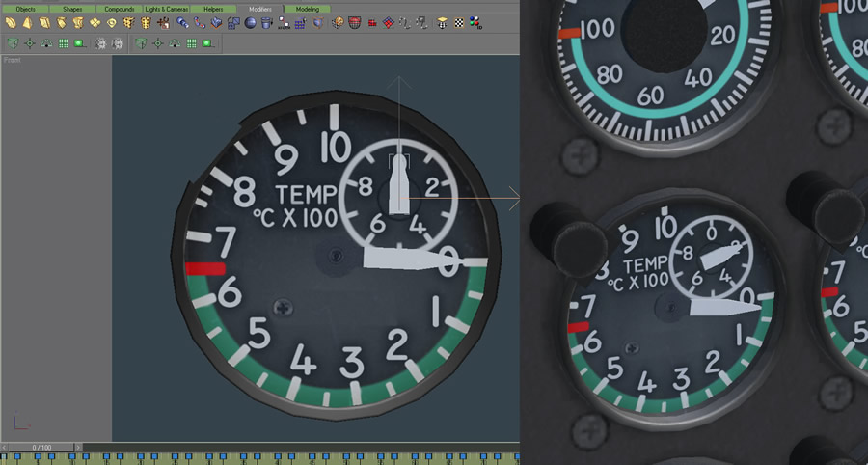Screen dimensions: 868x465
Task: Click the RGB circles ID icon
Action: point(475,22)
